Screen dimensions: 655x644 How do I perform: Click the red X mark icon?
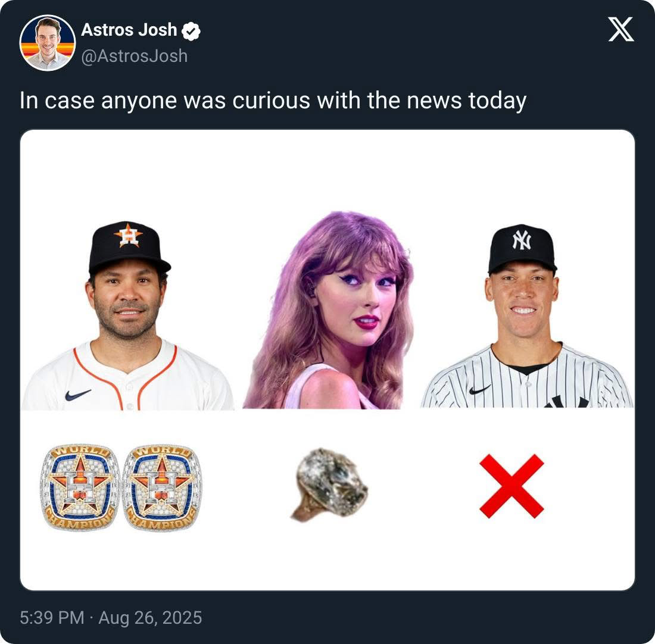click(511, 486)
